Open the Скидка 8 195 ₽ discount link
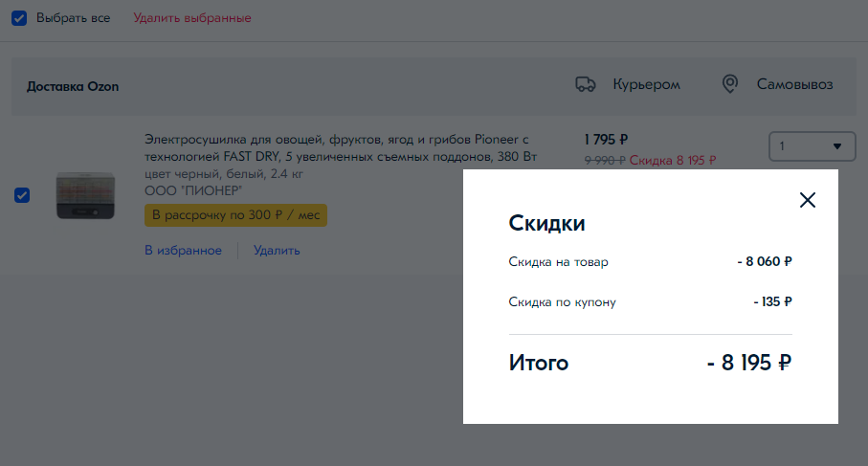868x466 pixels. click(673, 161)
